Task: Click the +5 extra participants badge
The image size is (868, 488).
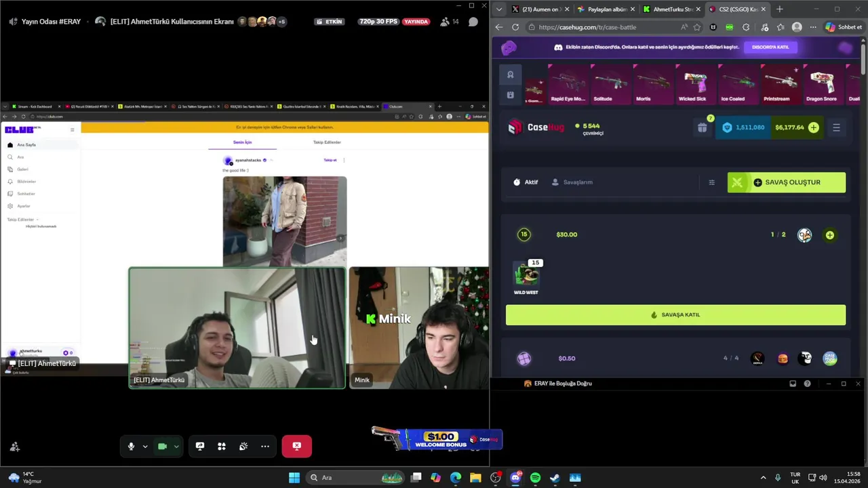Action: [x=281, y=22]
